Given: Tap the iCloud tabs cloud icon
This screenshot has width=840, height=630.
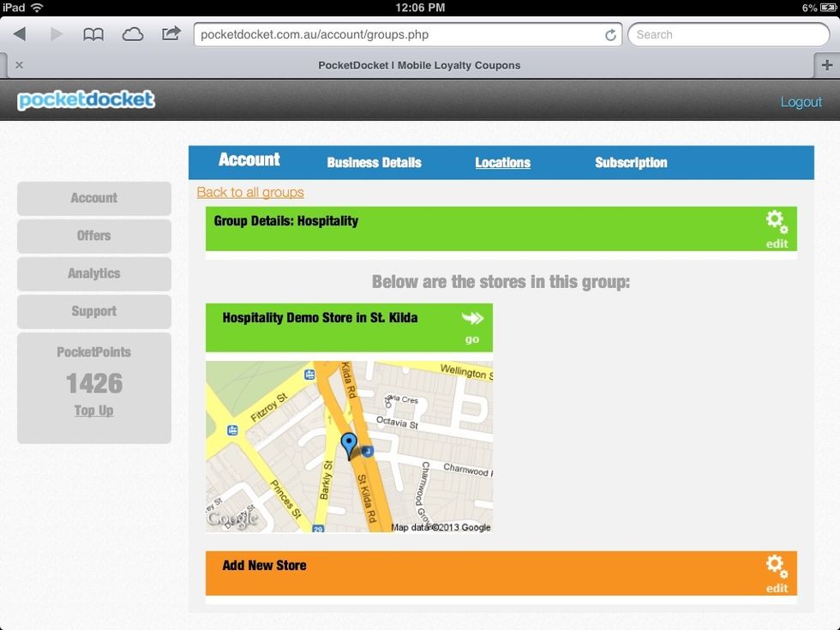Looking at the screenshot, I should tap(131, 34).
